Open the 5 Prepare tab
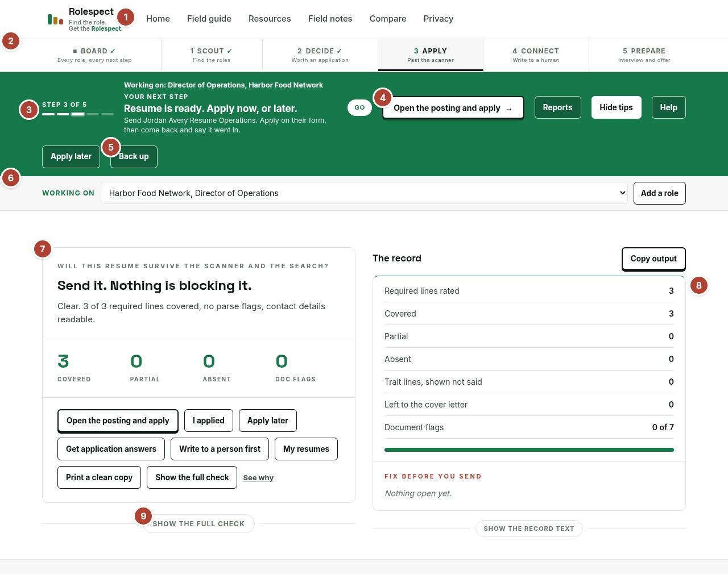728x574 pixels. coord(644,55)
